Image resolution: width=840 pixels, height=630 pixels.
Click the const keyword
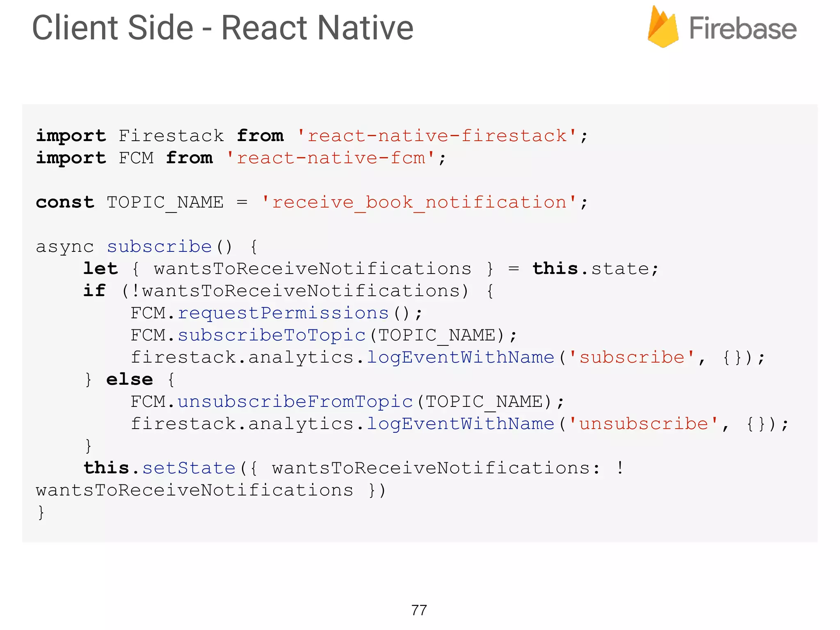pyautogui.click(x=65, y=202)
